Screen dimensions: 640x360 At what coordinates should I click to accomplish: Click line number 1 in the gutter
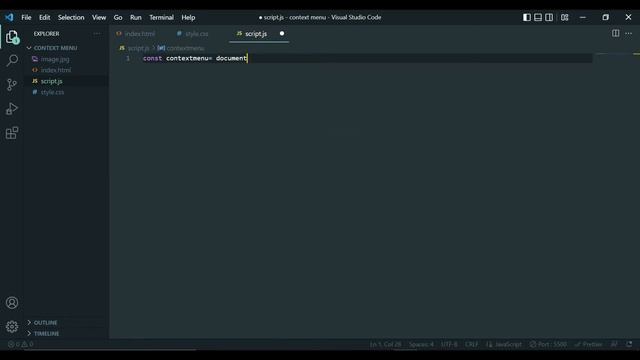(x=128, y=58)
